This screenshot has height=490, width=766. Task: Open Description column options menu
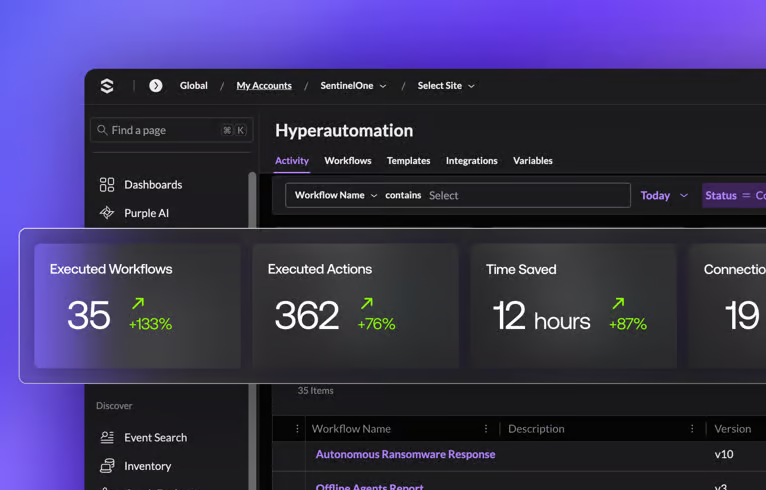click(692, 428)
